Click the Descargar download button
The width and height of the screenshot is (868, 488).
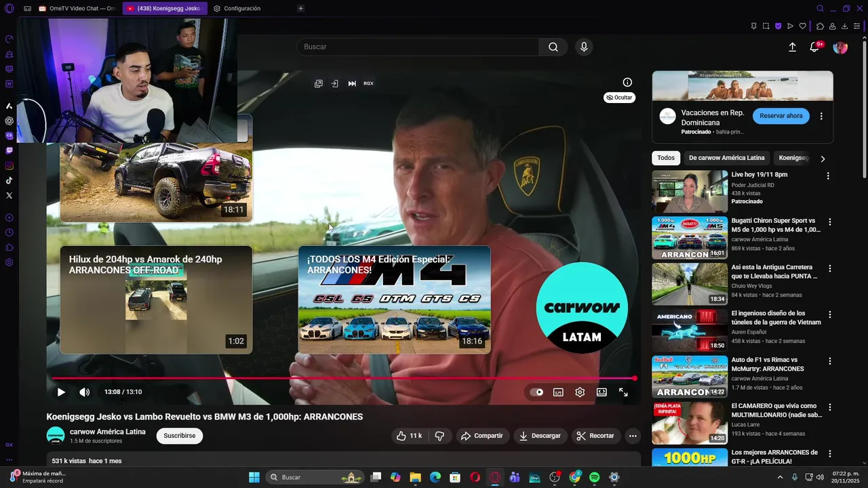[540, 436]
